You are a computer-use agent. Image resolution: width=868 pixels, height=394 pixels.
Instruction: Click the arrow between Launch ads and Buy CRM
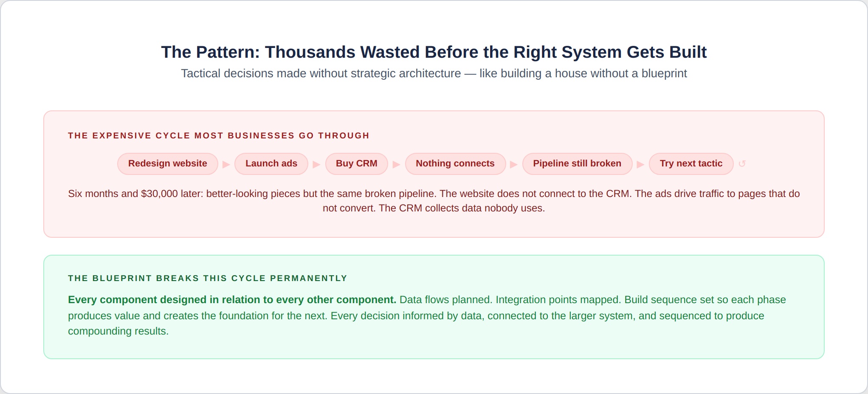316,164
